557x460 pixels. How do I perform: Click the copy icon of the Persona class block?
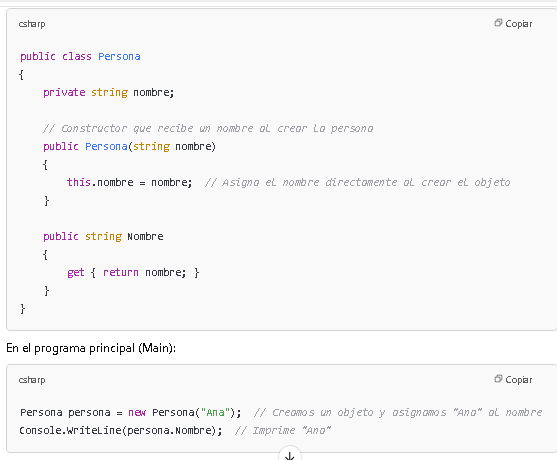pos(498,23)
